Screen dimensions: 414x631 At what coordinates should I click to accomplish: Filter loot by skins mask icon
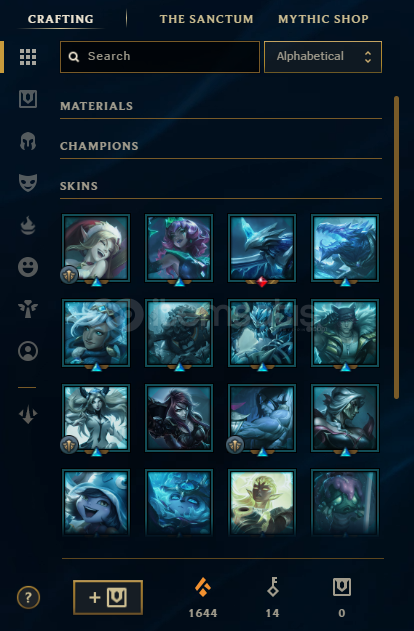pos(28,183)
